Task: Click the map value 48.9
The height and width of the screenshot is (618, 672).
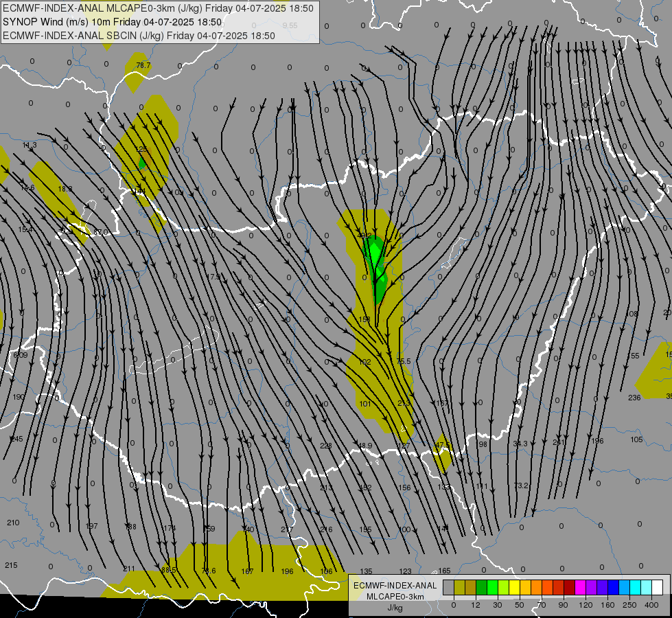Action: 364,446
